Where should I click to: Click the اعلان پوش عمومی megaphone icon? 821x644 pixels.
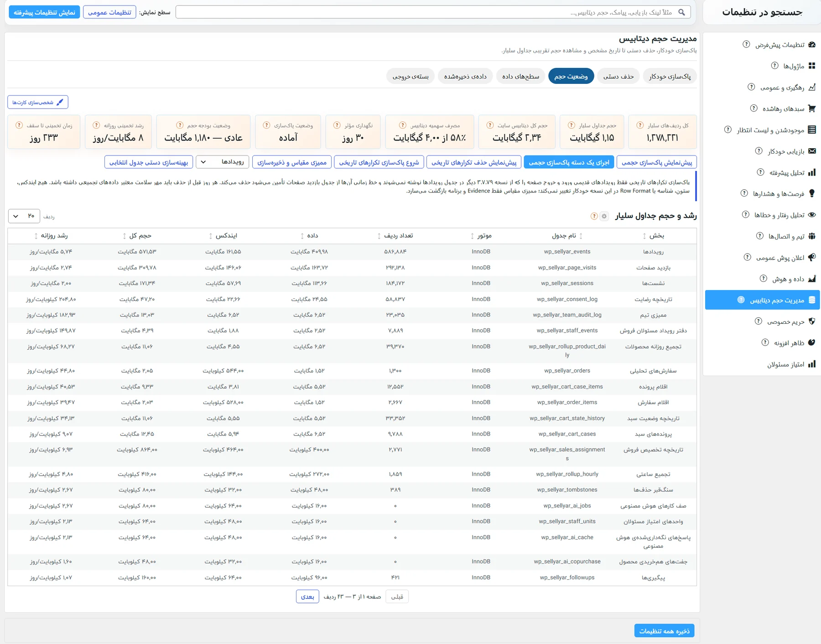click(x=812, y=257)
